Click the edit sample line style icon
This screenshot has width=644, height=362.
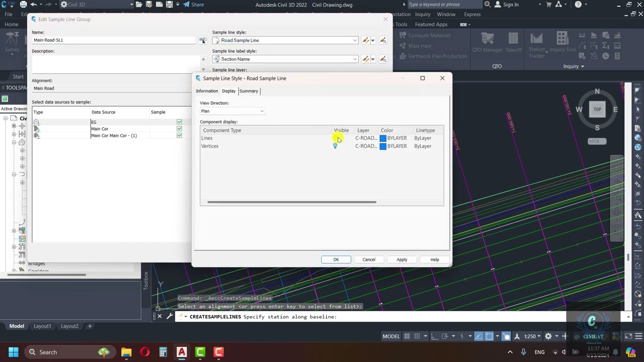click(x=366, y=40)
